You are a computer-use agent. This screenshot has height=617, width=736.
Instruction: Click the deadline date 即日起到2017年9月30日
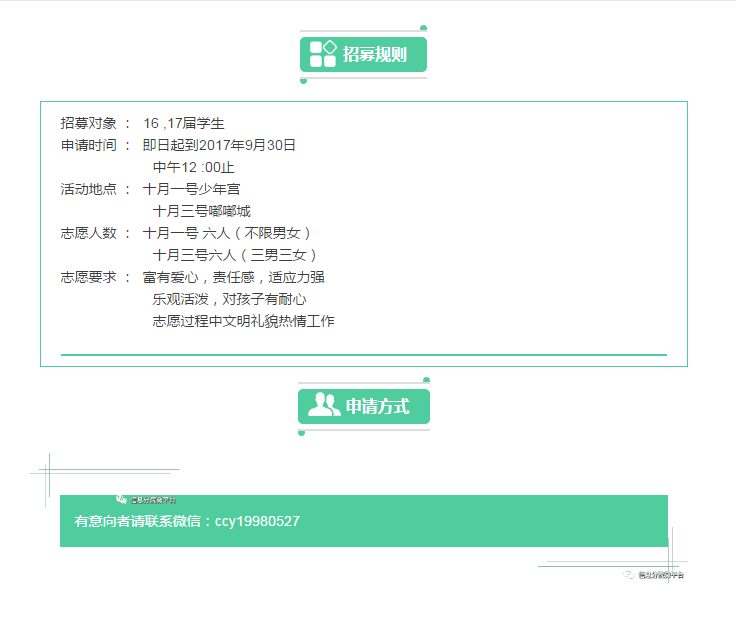[x=219, y=145]
